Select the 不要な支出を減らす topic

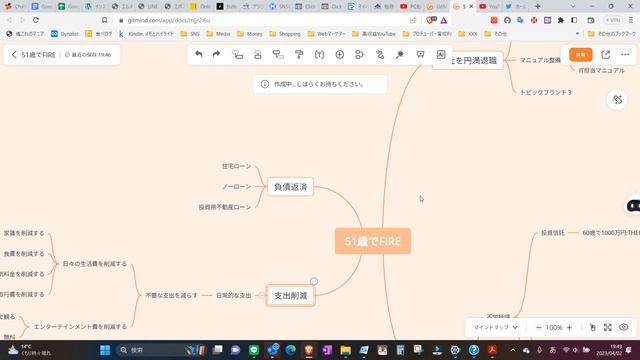point(171,295)
